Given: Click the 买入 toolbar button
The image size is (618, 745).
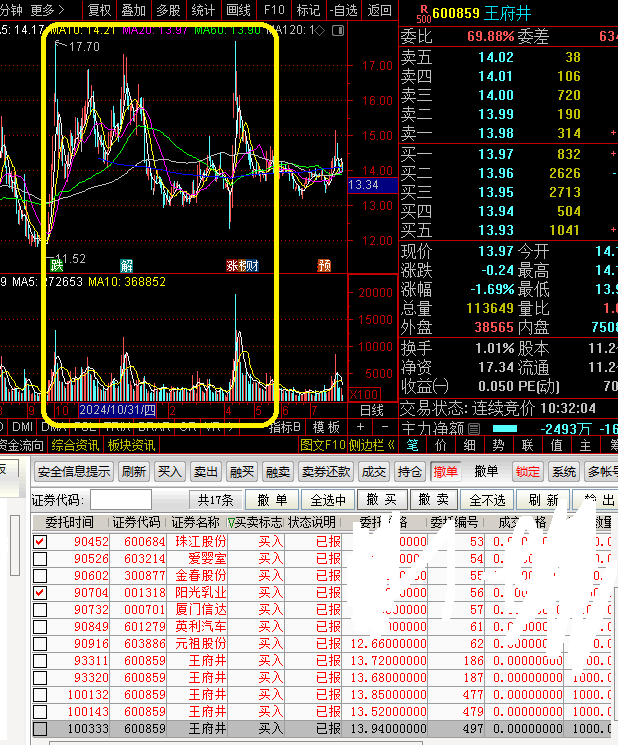Looking at the screenshot, I should [x=170, y=472].
